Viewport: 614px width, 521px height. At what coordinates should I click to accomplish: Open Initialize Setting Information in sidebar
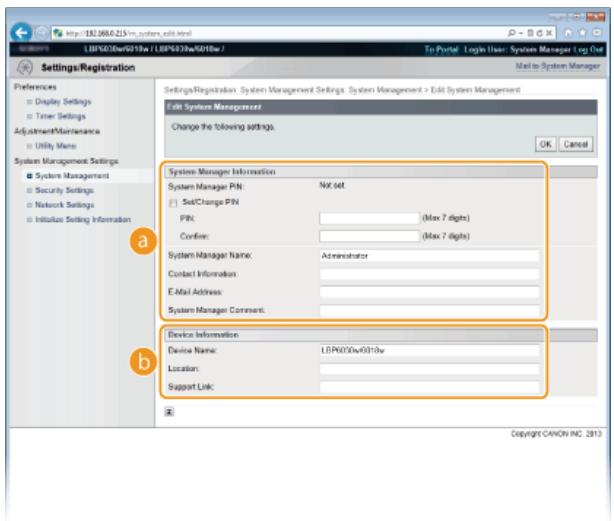coord(83,220)
